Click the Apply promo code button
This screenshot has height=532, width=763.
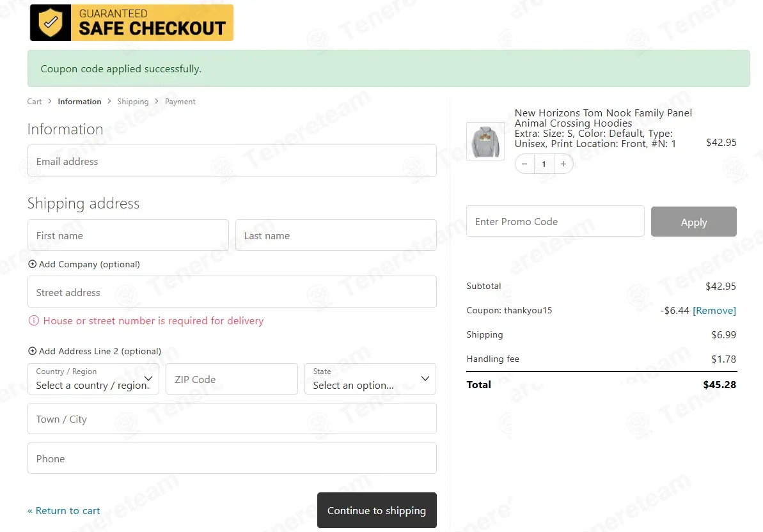[693, 222]
